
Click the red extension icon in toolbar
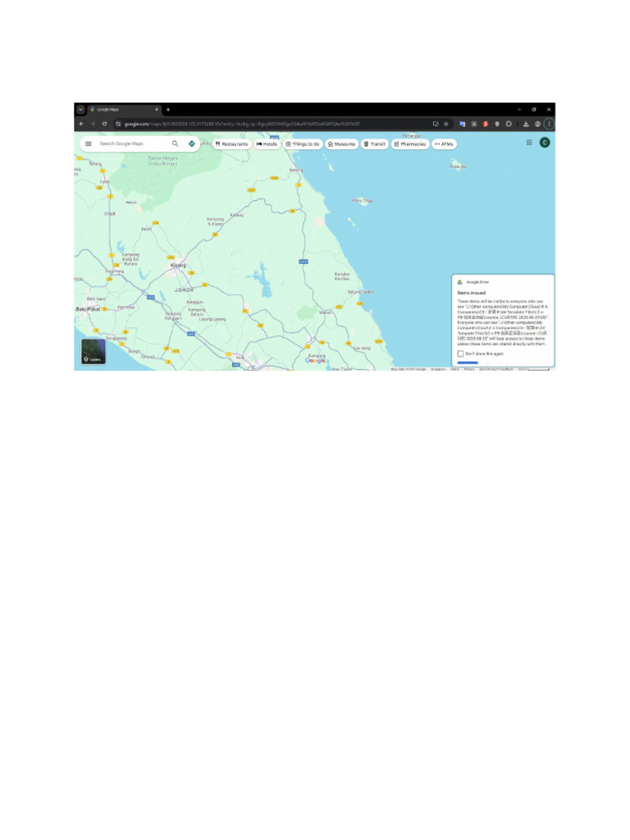coord(486,124)
